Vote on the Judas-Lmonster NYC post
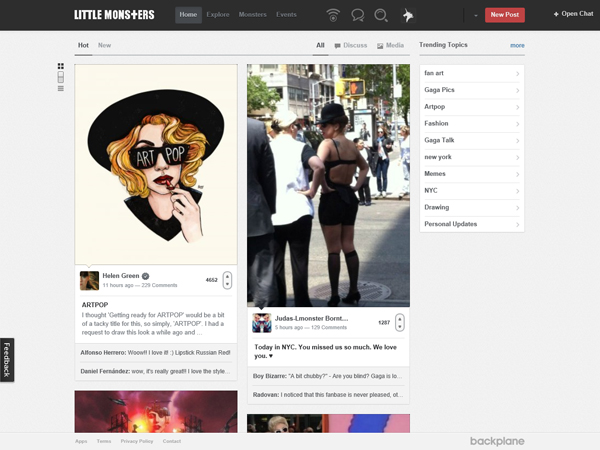 pyautogui.click(x=400, y=322)
